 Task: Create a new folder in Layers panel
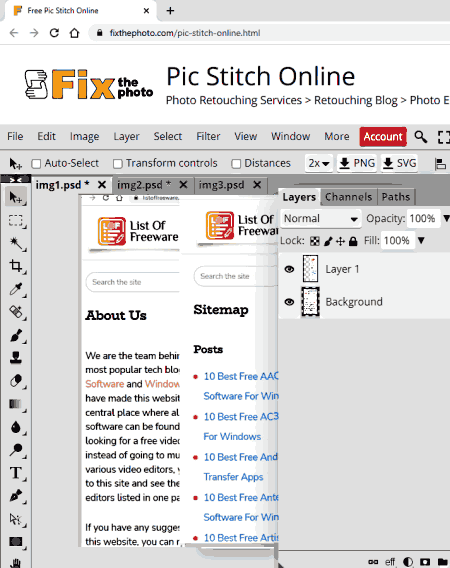[442, 562]
